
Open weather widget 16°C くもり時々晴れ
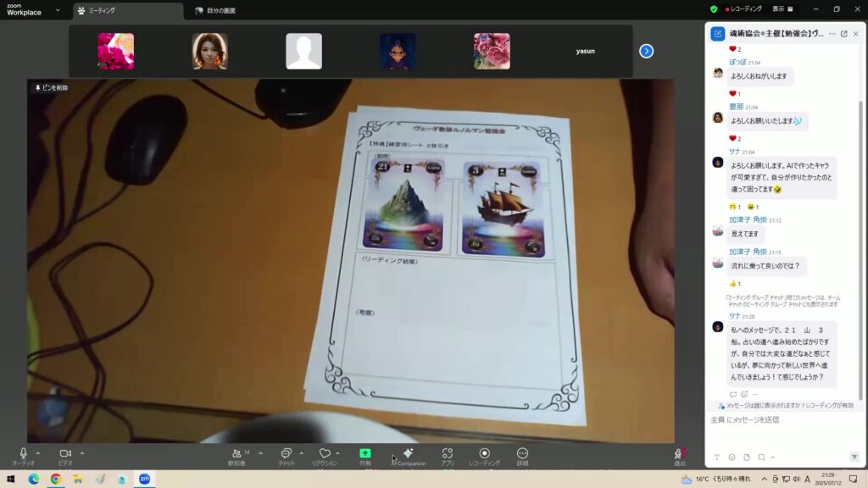(716, 480)
